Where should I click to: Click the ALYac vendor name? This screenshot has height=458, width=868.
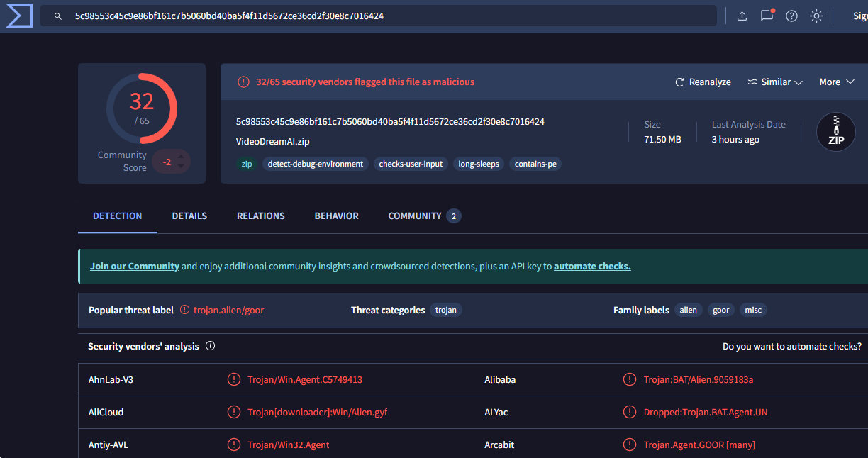tap(496, 412)
